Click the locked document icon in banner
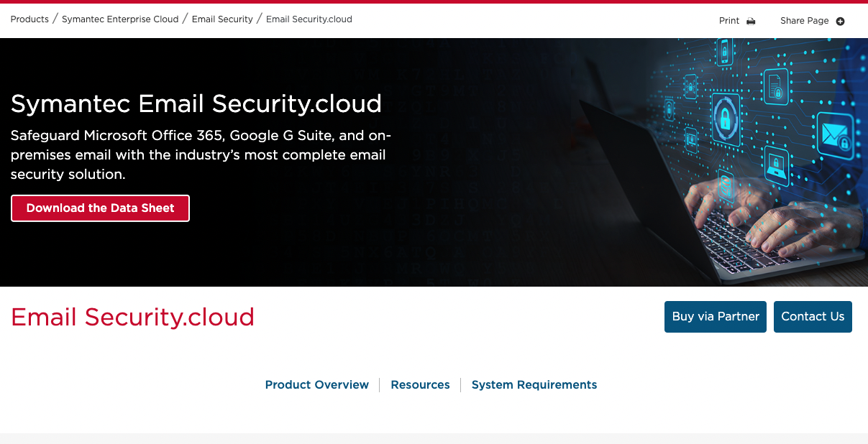The width and height of the screenshot is (868, 444). click(775, 85)
